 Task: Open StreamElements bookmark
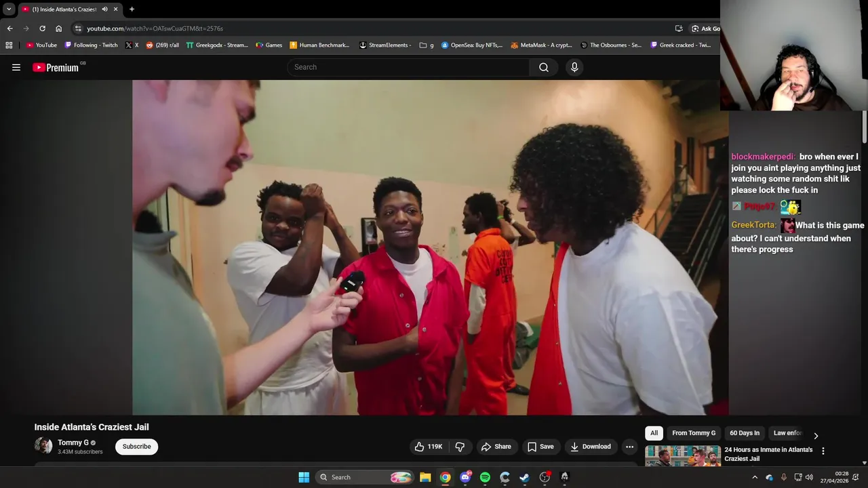click(x=384, y=45)
